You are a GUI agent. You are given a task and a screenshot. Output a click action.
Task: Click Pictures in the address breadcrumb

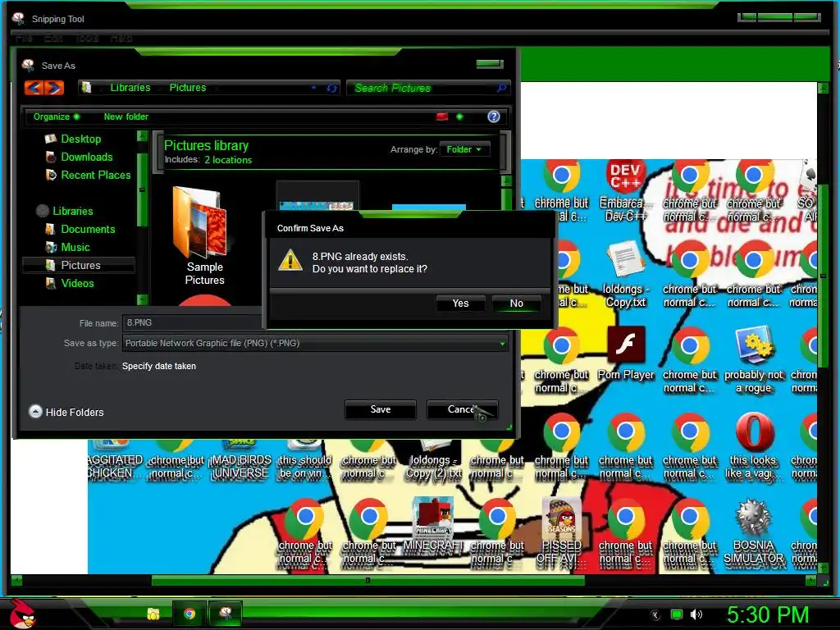(x=188, y=87)
